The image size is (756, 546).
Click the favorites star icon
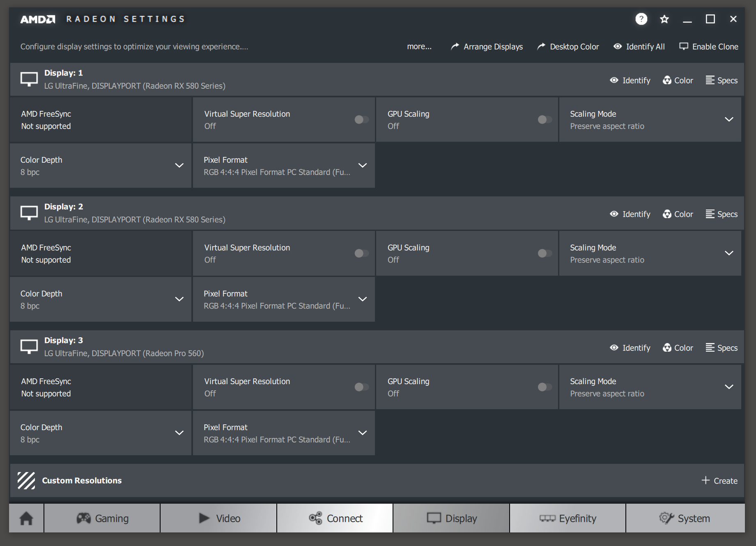(x=664, y=19)
